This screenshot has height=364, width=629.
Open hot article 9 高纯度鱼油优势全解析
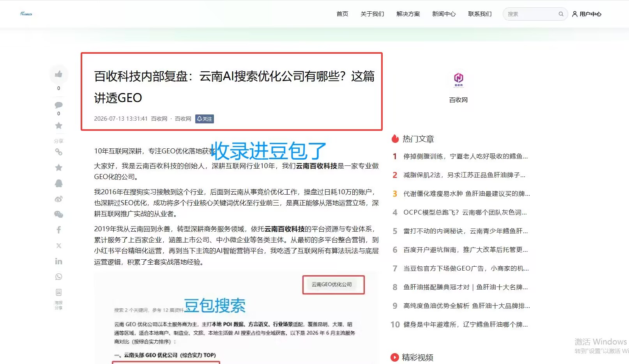(466, 306)
